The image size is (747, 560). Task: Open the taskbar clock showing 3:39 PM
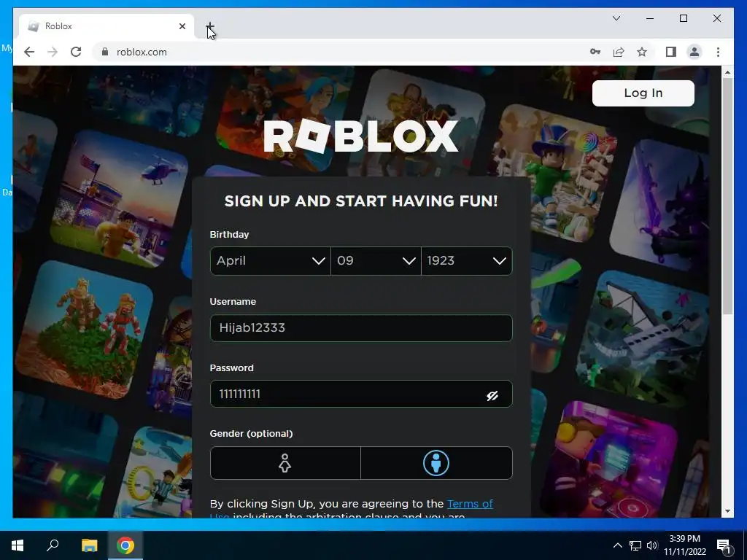pos(684,545)
